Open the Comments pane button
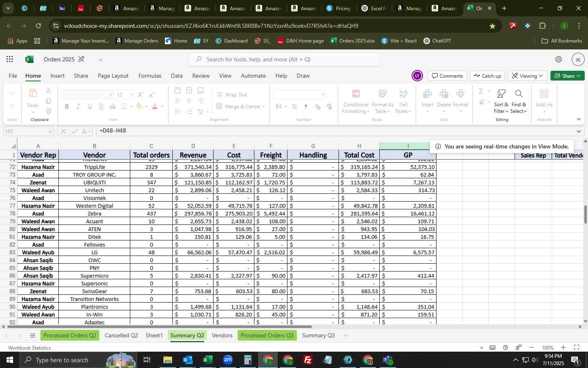 pos(448,76)
